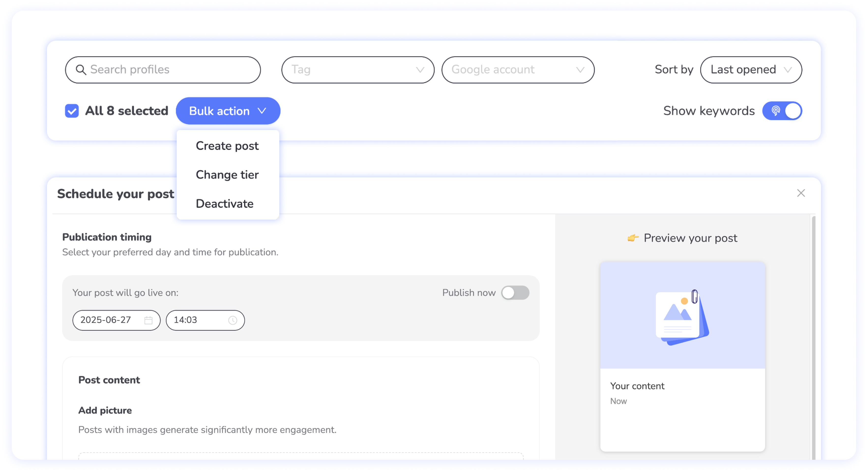Close the Schedule your post panel
The image size is (868, 473).
point(801,193)
